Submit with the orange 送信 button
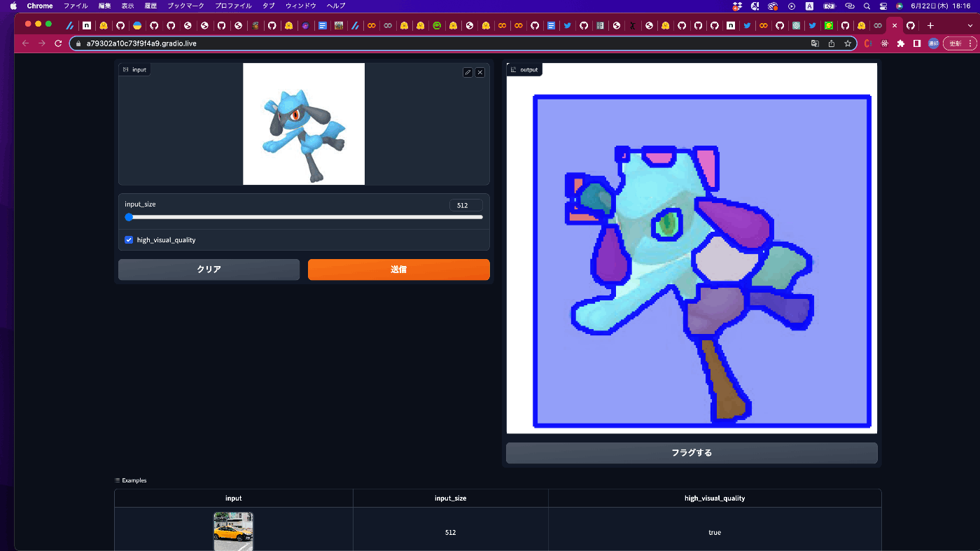Screen dimensions: 980x551 pos(399,270)
